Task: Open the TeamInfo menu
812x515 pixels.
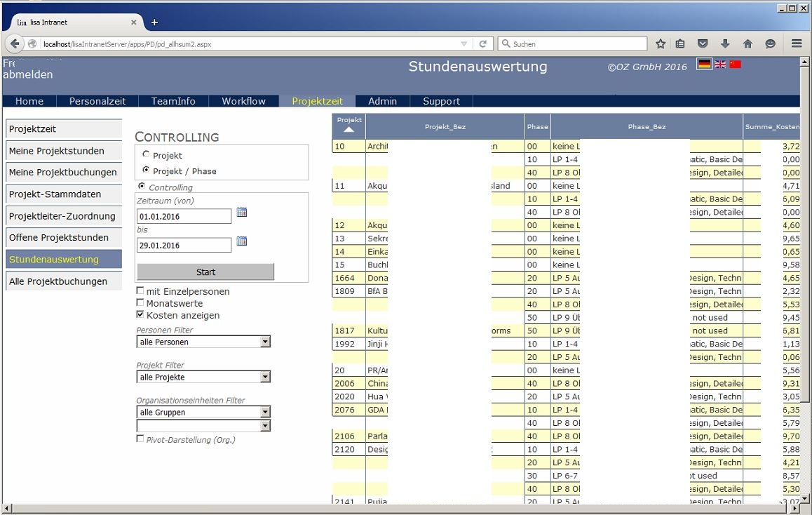Action: click(173, 101)
